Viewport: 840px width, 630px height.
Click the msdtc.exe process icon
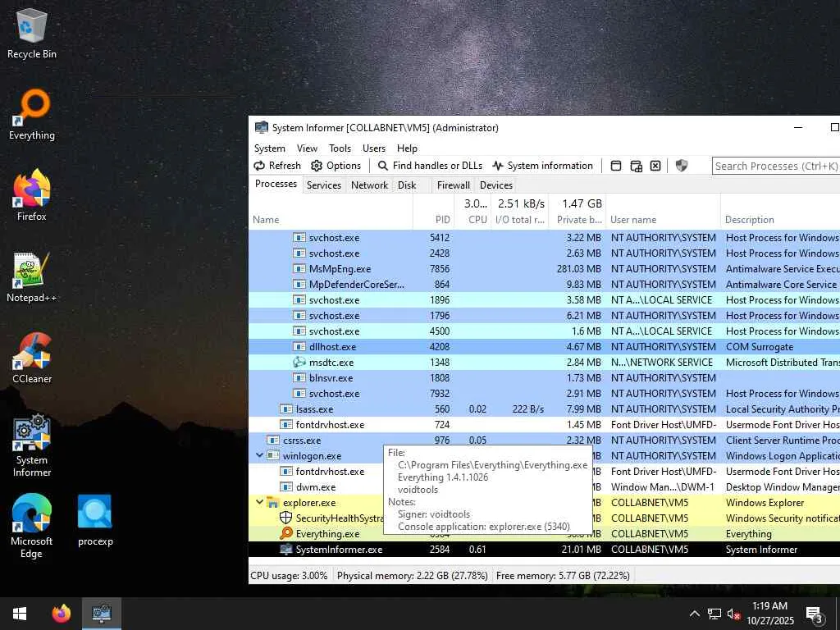coord(299,362)
